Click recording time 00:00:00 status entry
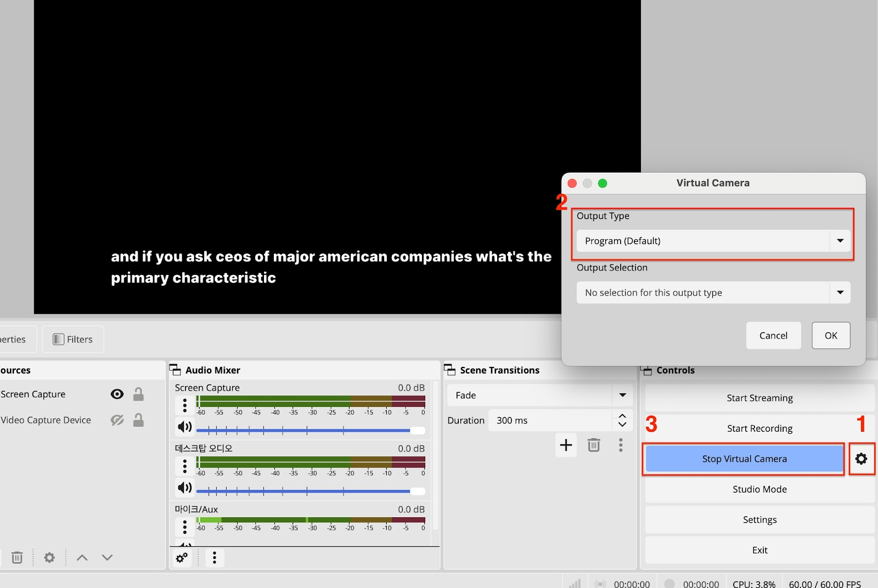 (701, 584)
